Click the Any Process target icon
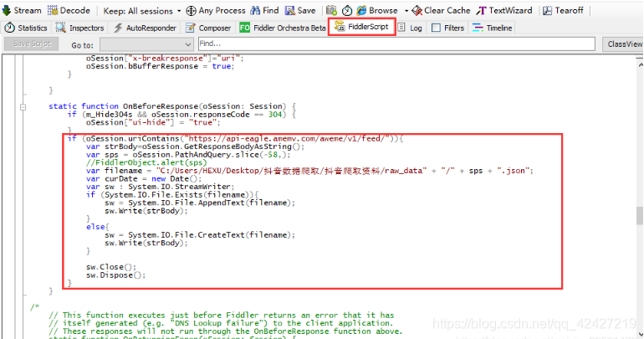This screenshot has height=339, width=644. [x=191, y=11]
